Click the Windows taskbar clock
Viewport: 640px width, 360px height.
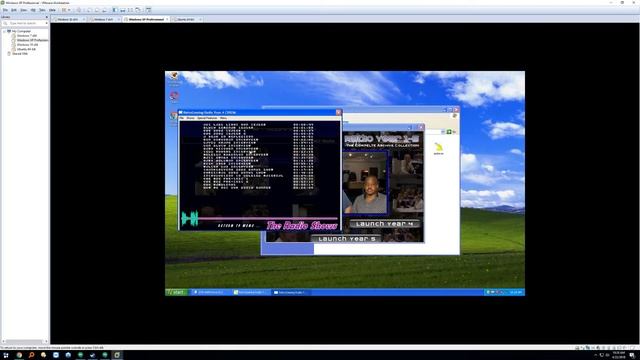click(x=618, y=355)
